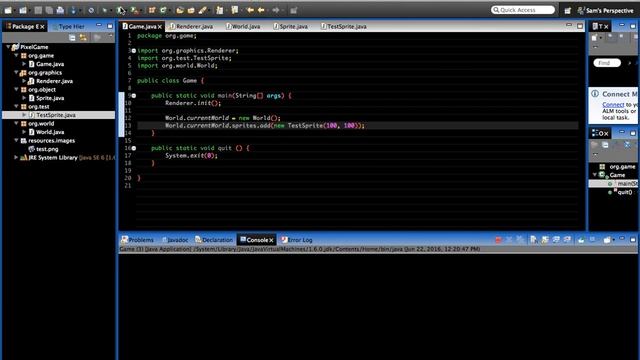Expand Game.java in Package Explorer
This screenshot has width=640, height=360.
[24, 64]
